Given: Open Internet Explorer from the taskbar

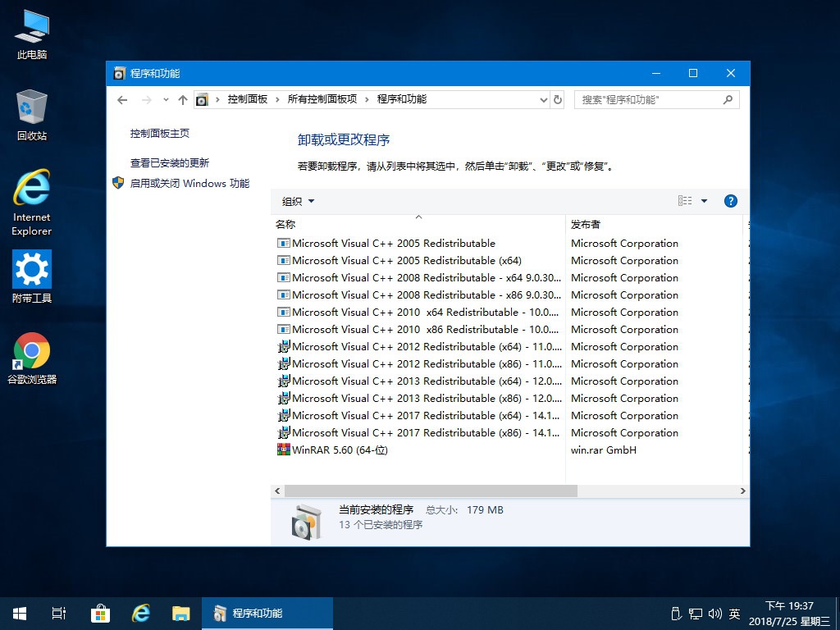Looking at the screenshot, I should pyautogui.click(x=141, y=614).
